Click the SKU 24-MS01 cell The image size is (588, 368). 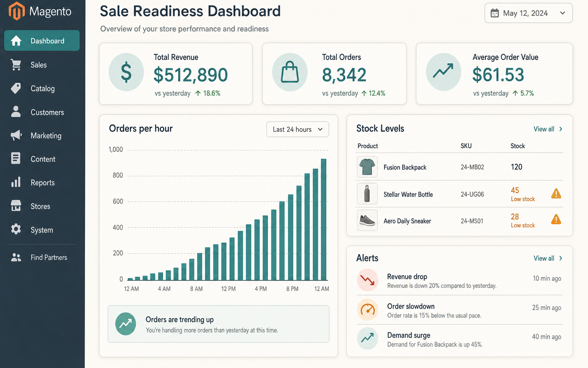coord(472,221)
